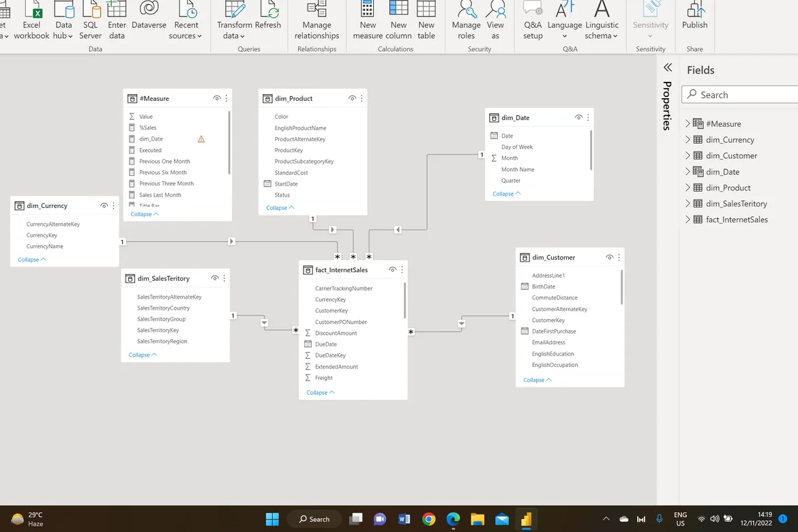Expand fact_InternetSales in Fields list
The height and width of the screenshot is (532, 798).
[x=688, y=220]
